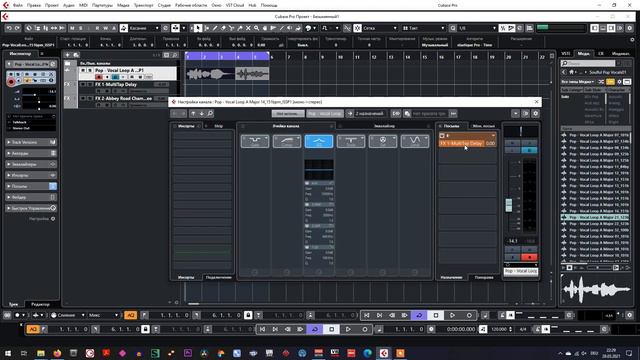Undo the last action in the Cubase toolbar
Screen dimensions: 640x360
pyautogui.click(x=9, y=28)
